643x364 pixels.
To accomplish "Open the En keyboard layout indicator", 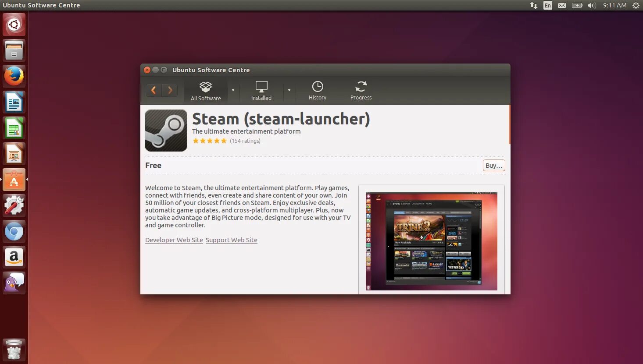I will (x=548, y=5).
